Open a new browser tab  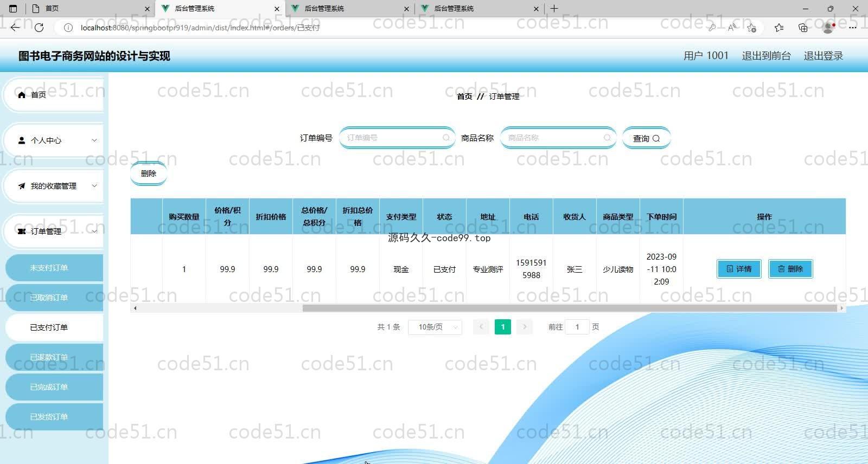coord(554,9)
